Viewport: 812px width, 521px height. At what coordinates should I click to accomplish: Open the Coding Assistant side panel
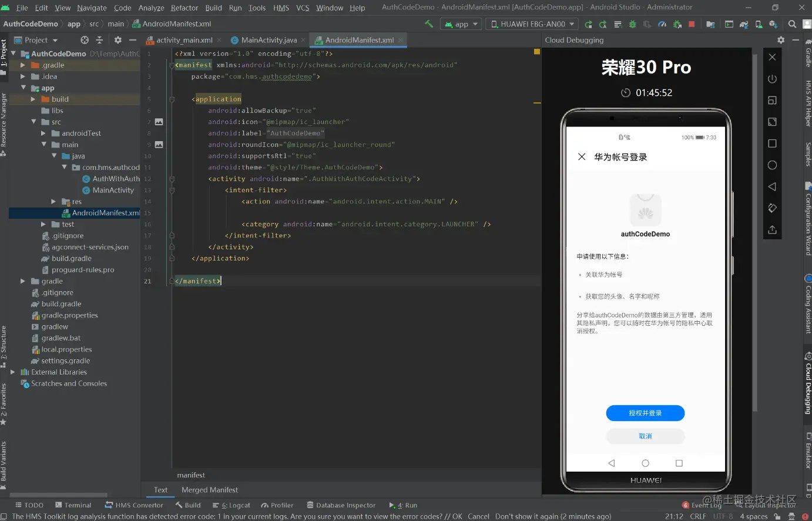click(x=808, y=305)
